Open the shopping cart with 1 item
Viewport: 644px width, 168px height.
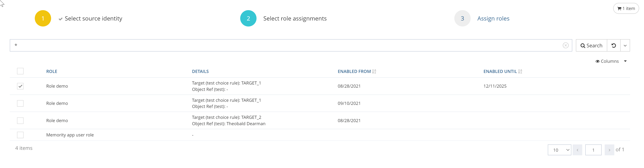click(x=626, y=9)
